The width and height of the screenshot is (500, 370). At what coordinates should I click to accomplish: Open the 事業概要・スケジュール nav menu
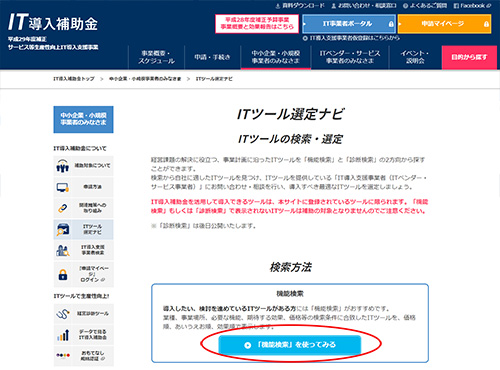pyautogui.click(x=156, y=57)
